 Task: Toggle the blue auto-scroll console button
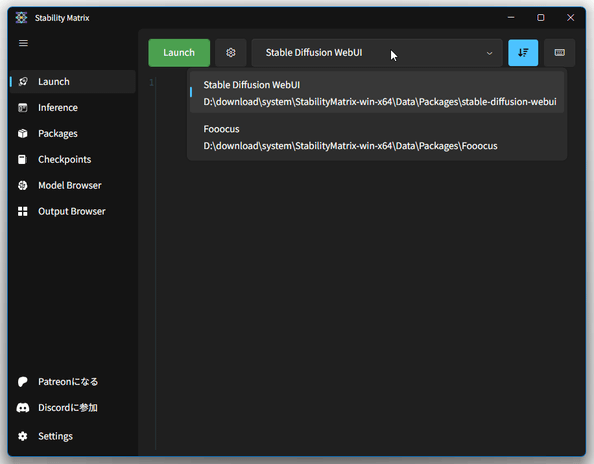click(x=523, y=53)
